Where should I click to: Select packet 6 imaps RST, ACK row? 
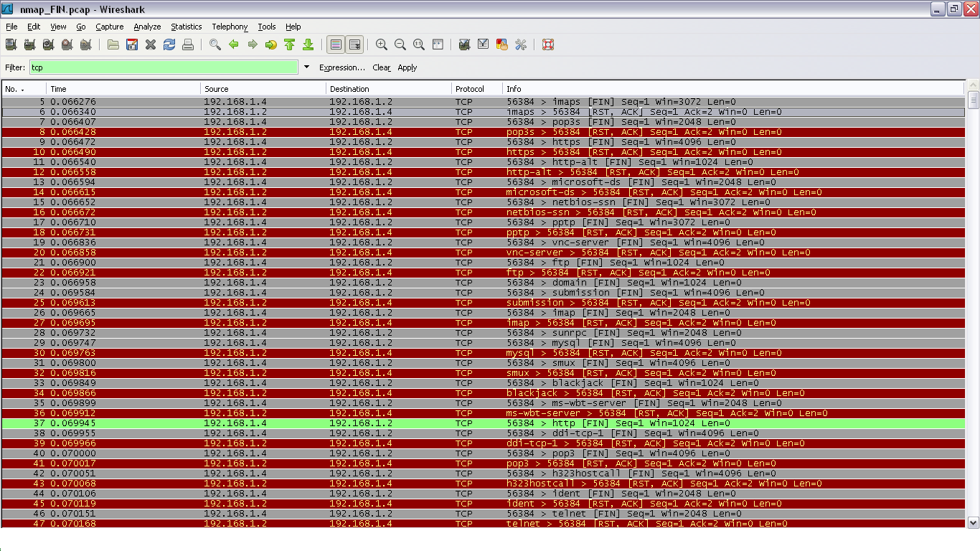(x=483, y=112)
